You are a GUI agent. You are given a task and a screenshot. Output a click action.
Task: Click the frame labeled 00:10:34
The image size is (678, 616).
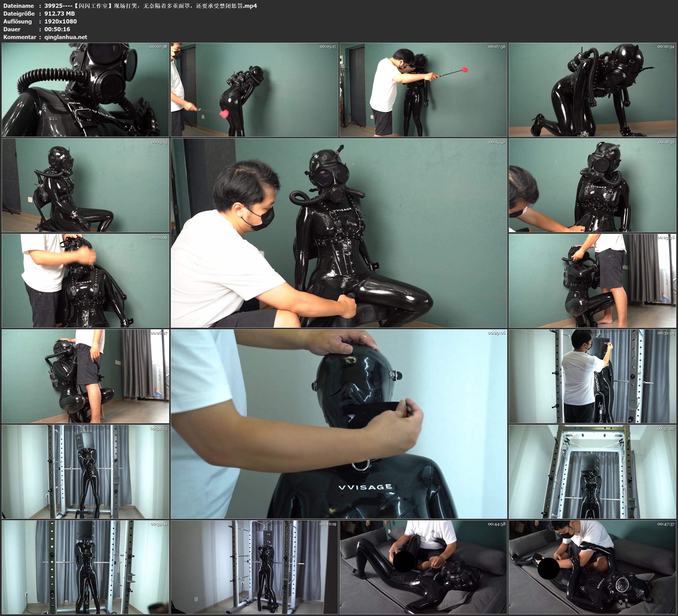592,89
